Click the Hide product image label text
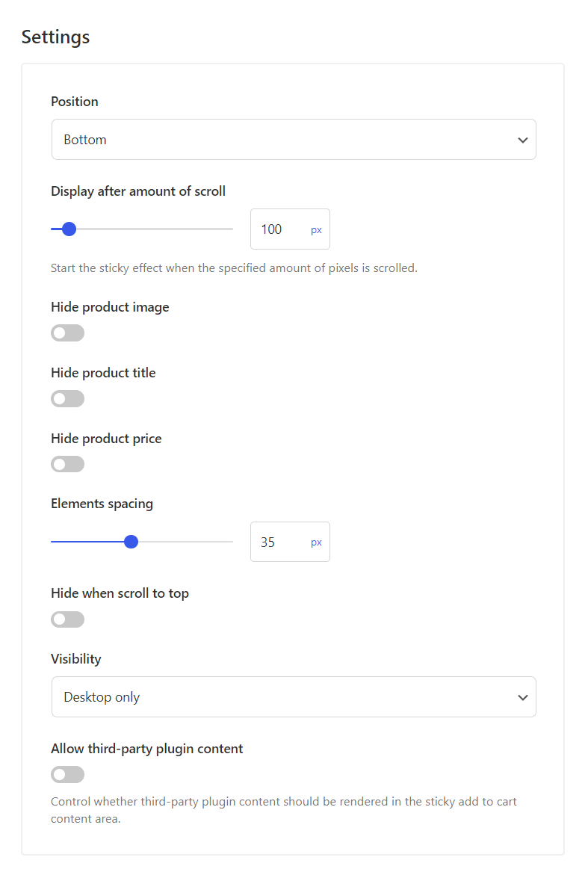The height and width of the screenshot is (878, 588). coord(110,307)
